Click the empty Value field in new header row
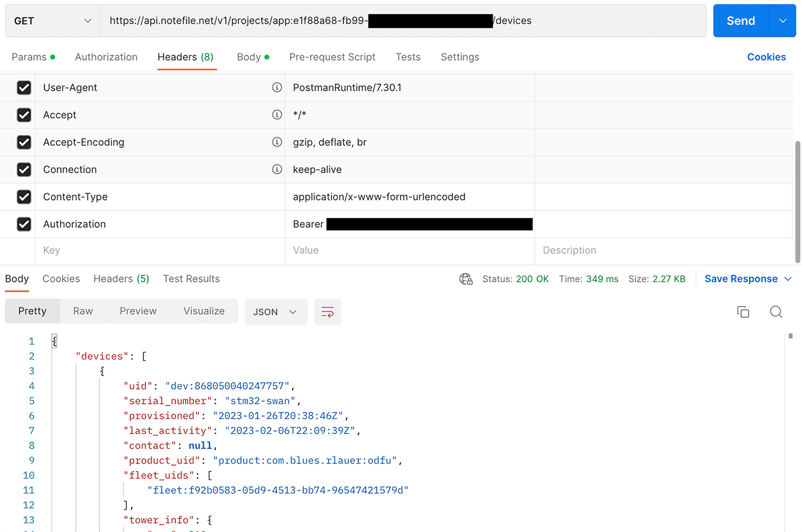Screen dimensions: 802x532 [410, 251]
